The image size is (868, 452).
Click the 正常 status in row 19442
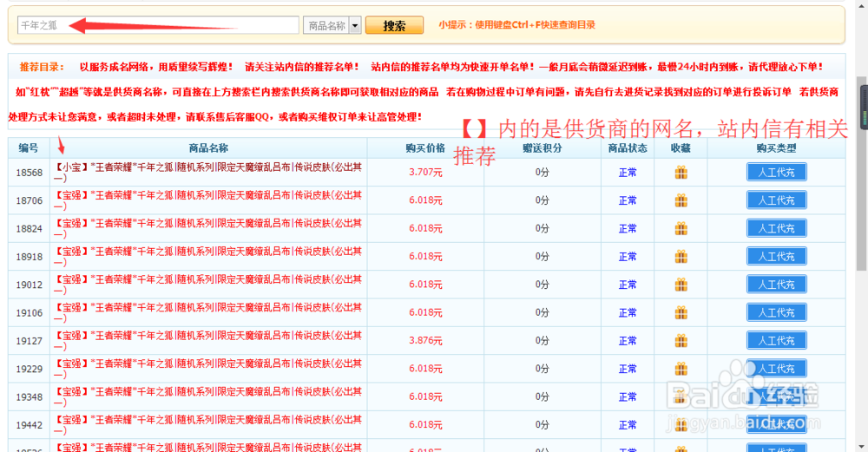coord(628,425)
